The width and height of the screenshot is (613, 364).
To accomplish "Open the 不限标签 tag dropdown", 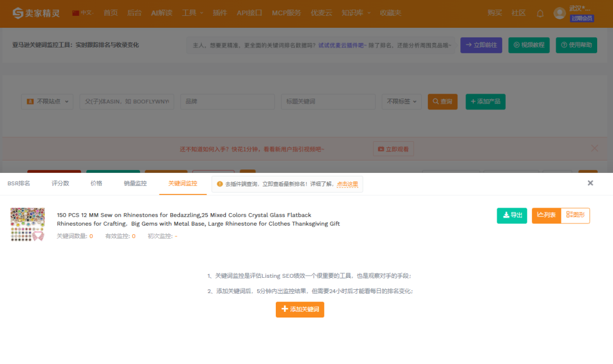I will coord(401,101).
